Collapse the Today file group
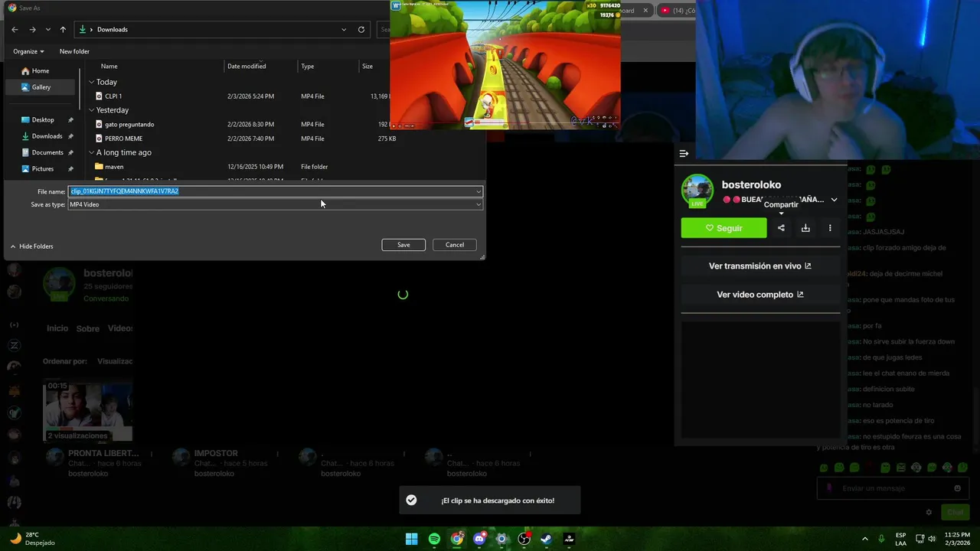 (92, 82)
